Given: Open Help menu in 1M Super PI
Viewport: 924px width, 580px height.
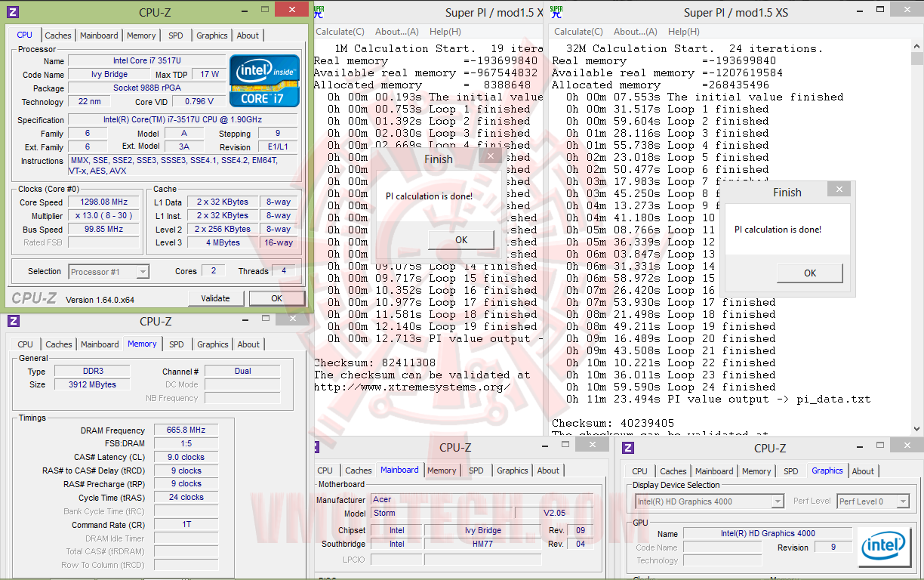Looking at the screenshot, I should tap(445, 32).
